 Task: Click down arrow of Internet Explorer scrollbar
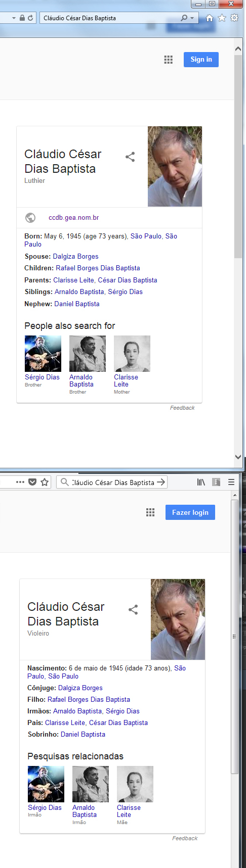(238, 457)
